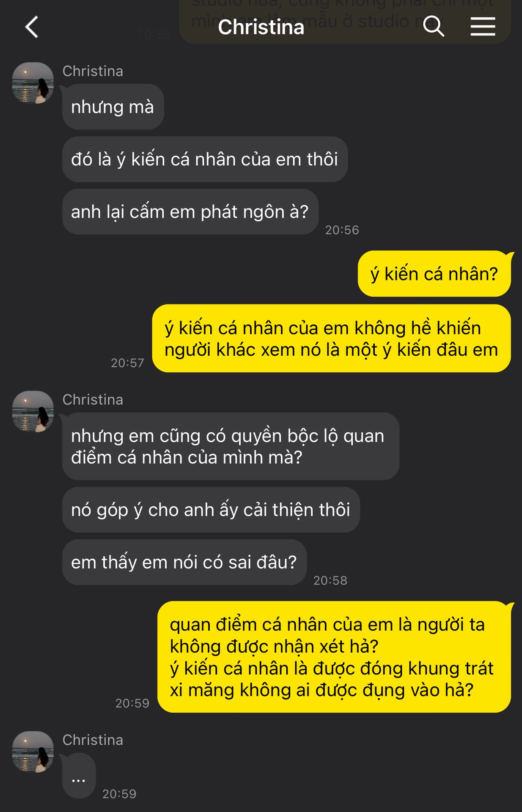Select the "nhưng mà" message bubble
The width and height of the screenshot is (522, 812).
pyautogui.click(x=113, y=107)
